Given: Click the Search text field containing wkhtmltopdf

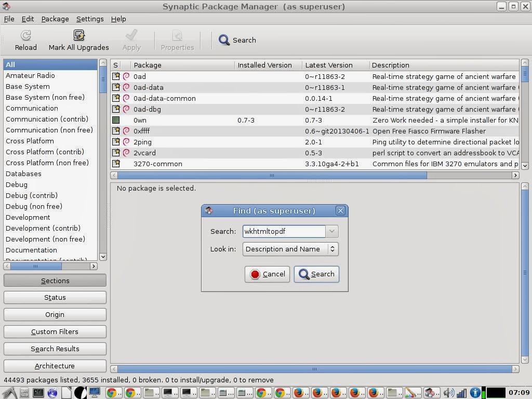Looking at the screenshot, I should coord(284,231).
